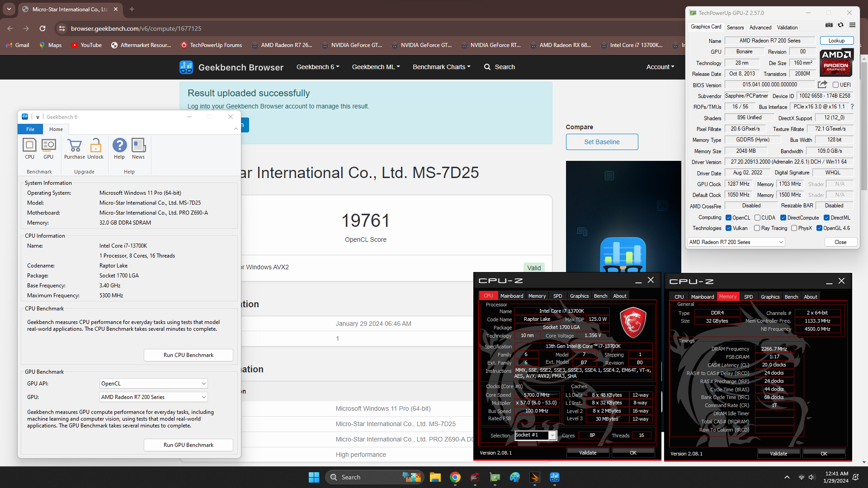Click the Bus Interface question mark in GPU-Z
868x488 pixels.
[852, 107]
